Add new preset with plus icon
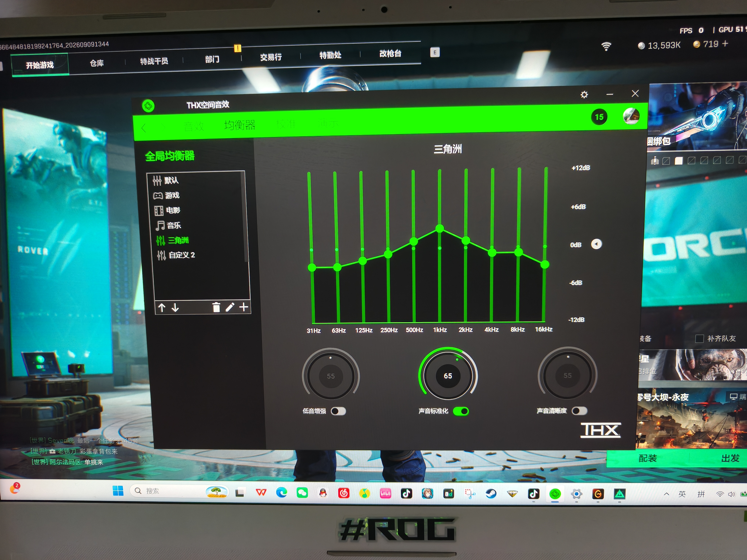 (243, 307)
